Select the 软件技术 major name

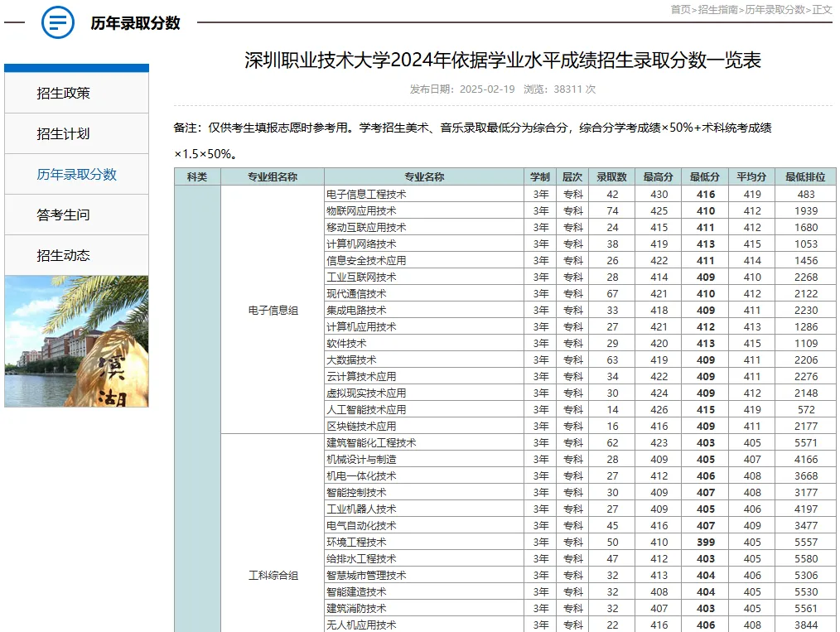pyautogui.click(x=346, y=344)
